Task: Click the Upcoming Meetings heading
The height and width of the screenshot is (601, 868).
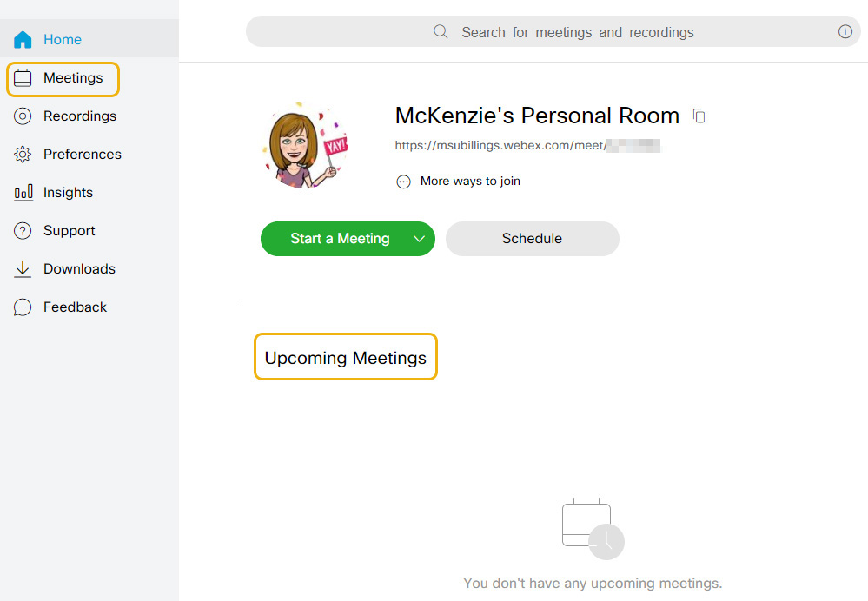Action: 345,357
